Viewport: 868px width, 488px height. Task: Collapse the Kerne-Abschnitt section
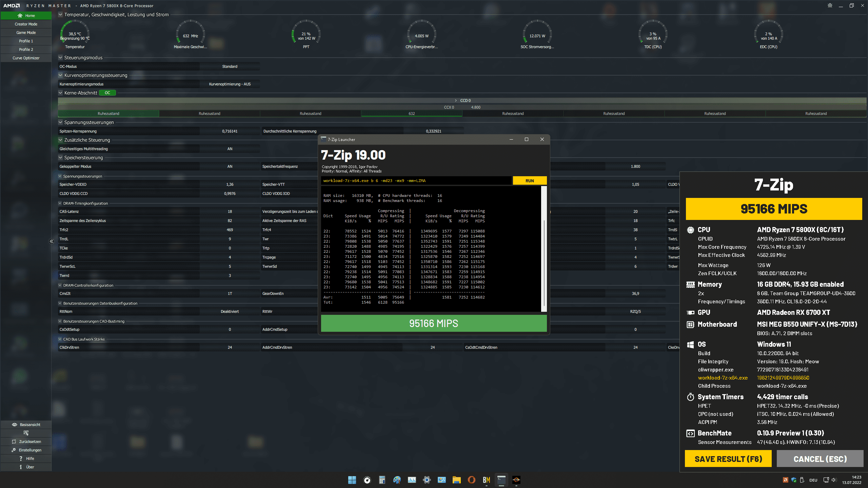(x=60, y=93)
